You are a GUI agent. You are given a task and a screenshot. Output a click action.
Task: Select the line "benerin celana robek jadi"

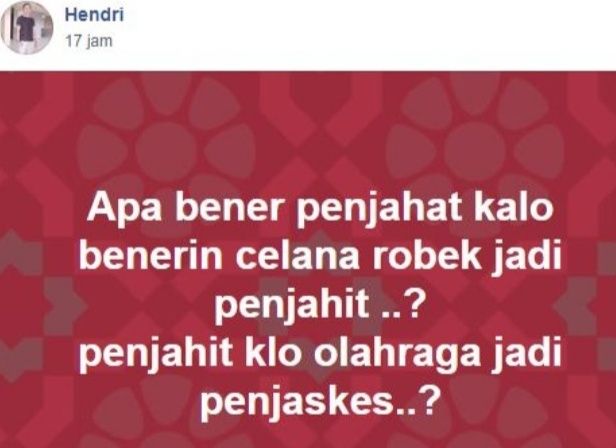point(320,257)
